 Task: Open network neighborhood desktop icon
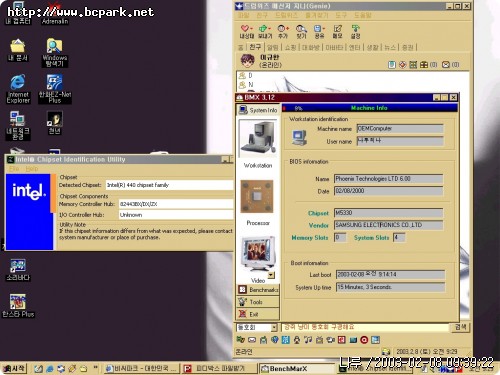click(18, 125)
